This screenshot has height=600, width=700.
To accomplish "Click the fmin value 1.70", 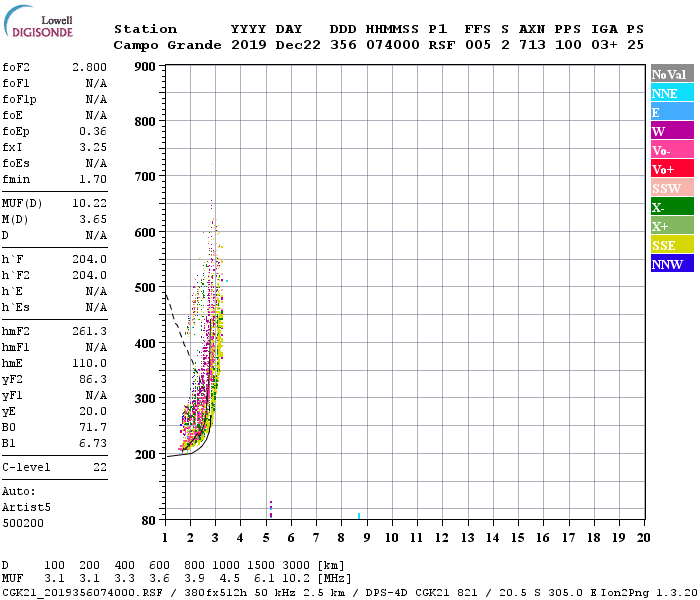I will [93, 179].
